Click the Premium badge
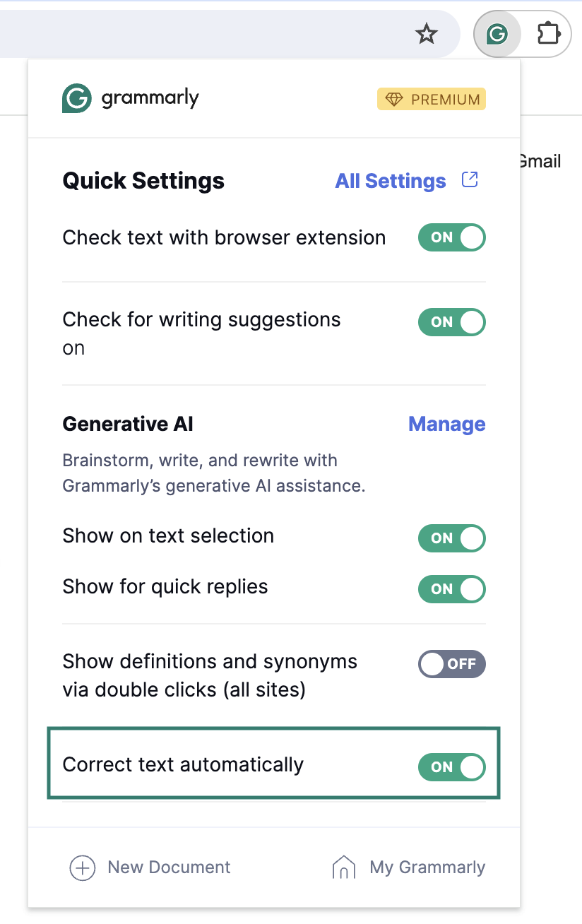This screenshot has width=582, height=924. tap(432, 100)
